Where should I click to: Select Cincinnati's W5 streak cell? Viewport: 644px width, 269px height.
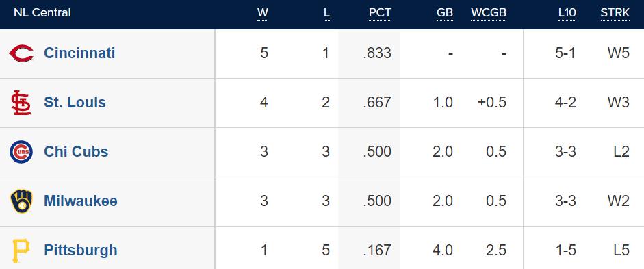point(619,53)
